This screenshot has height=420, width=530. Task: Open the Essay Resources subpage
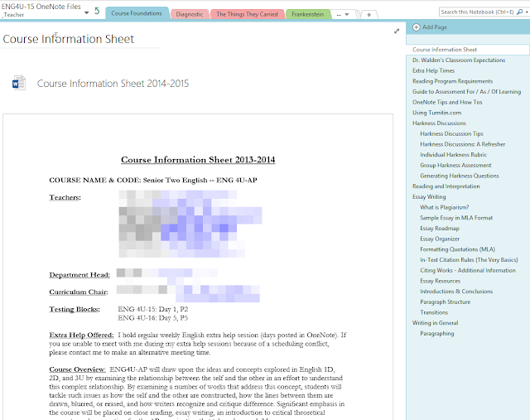pyautogui.click(x=440, y=280)
